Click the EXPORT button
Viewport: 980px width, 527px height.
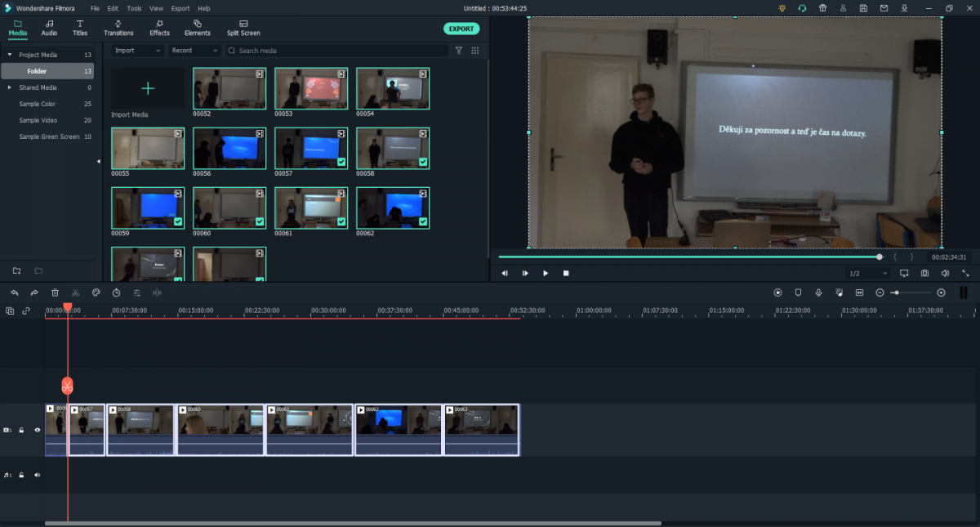pyautogui.click(x=461, y=29)
